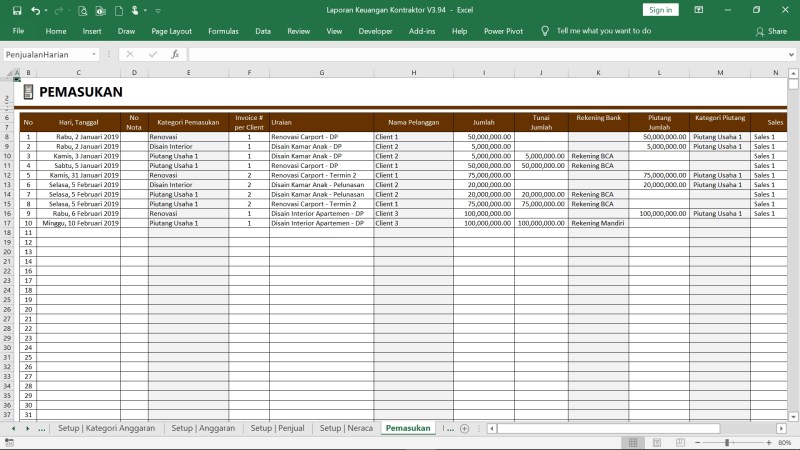This screenshot has height=450, width=800.
Task: Click into the formula bar
Action: 487,54
